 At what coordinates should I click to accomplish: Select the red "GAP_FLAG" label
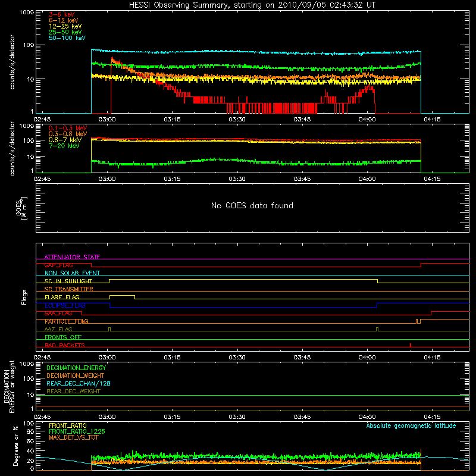tap(58, 265)
